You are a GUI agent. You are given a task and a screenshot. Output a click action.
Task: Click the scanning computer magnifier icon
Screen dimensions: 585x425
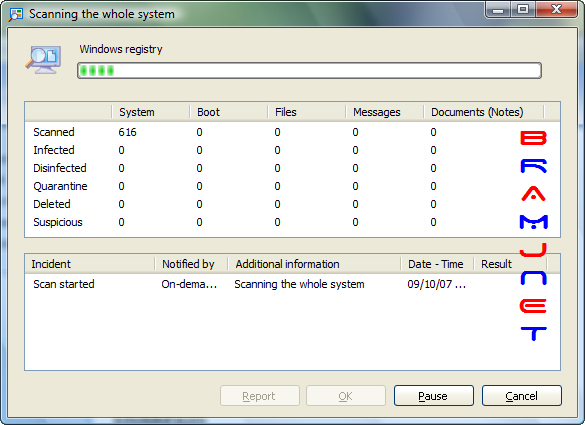point(43,60)
